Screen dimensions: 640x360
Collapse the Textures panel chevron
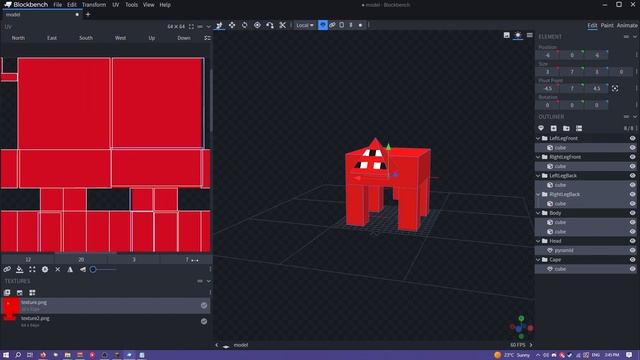click(x=209, y=281)
